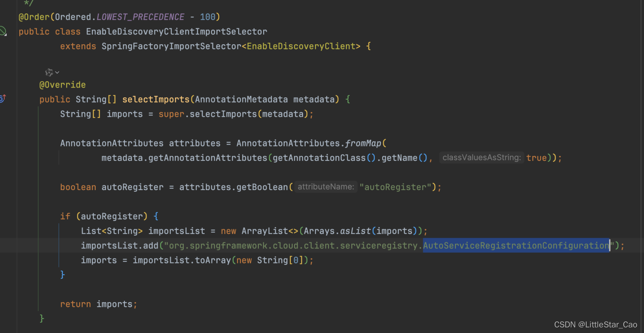Click the number 100 in the annotation
The height and width of the screenshot is (333, 644).
pos(208,17)
